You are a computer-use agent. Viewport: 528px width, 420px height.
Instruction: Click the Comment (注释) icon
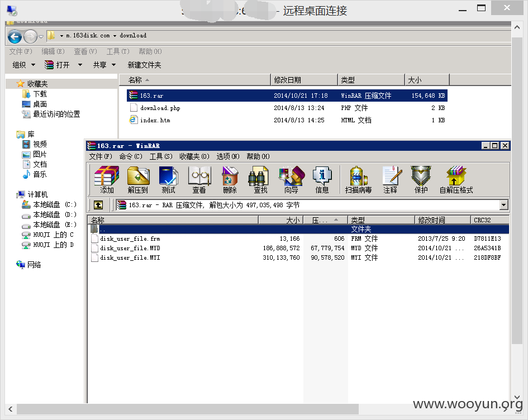pyautogui.click(x=391, y=180)
